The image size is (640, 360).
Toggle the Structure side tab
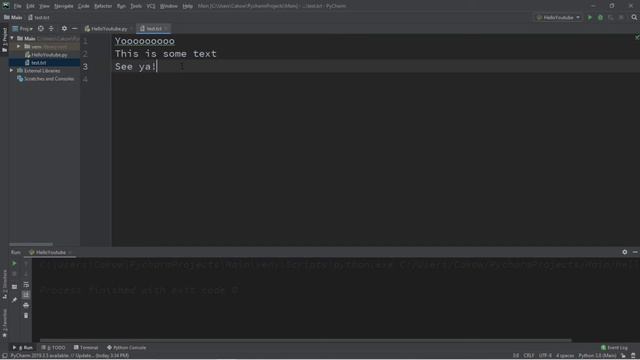tap(4, 285)
